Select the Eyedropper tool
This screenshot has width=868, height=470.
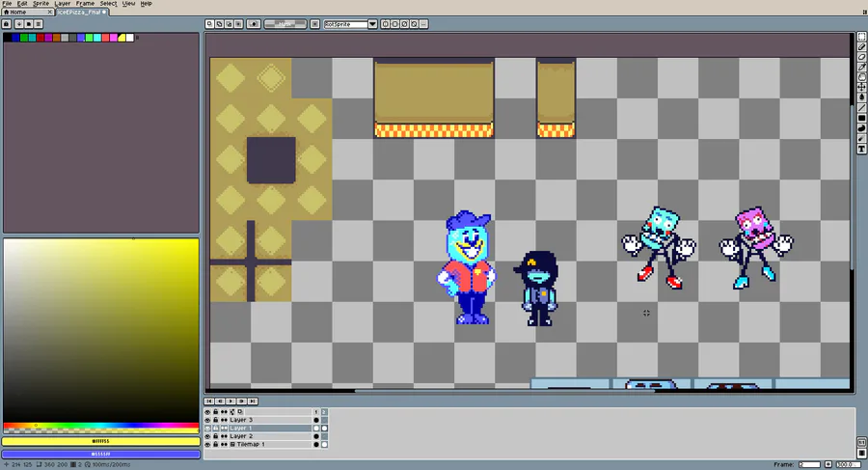[x=862, y=67]
